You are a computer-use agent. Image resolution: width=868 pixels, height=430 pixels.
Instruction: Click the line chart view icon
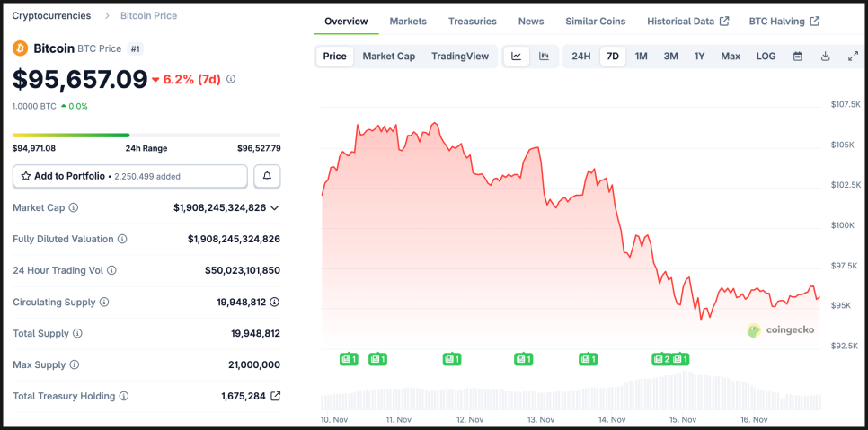517,57
